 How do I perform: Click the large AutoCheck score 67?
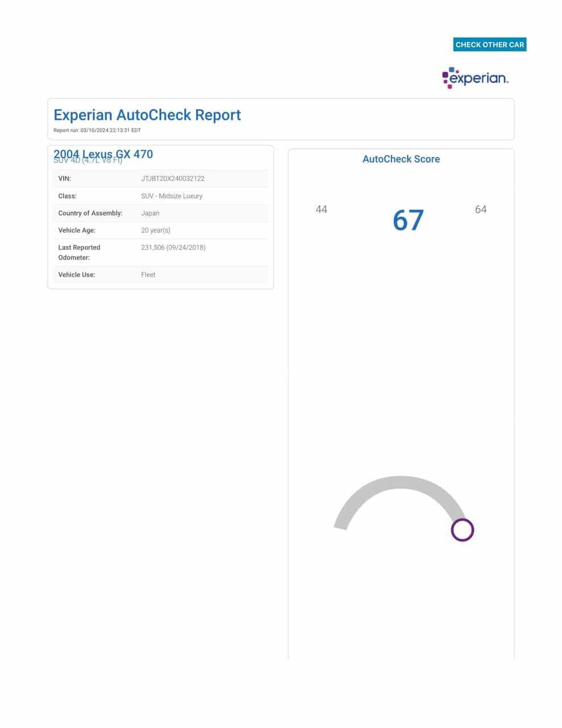pos(408,221)
